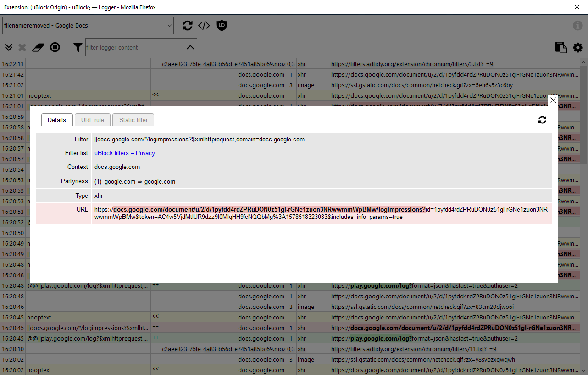The image size is (588, 375).
Task: Close the details dialog
Action: (x=553, y=100)
